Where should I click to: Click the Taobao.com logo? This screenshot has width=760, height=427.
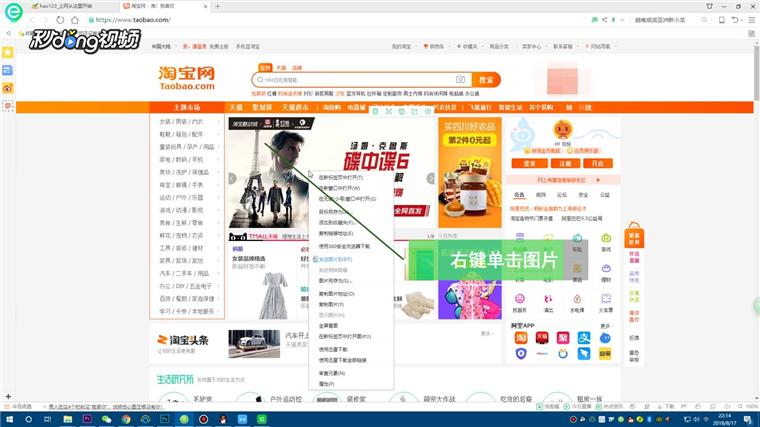187,79
